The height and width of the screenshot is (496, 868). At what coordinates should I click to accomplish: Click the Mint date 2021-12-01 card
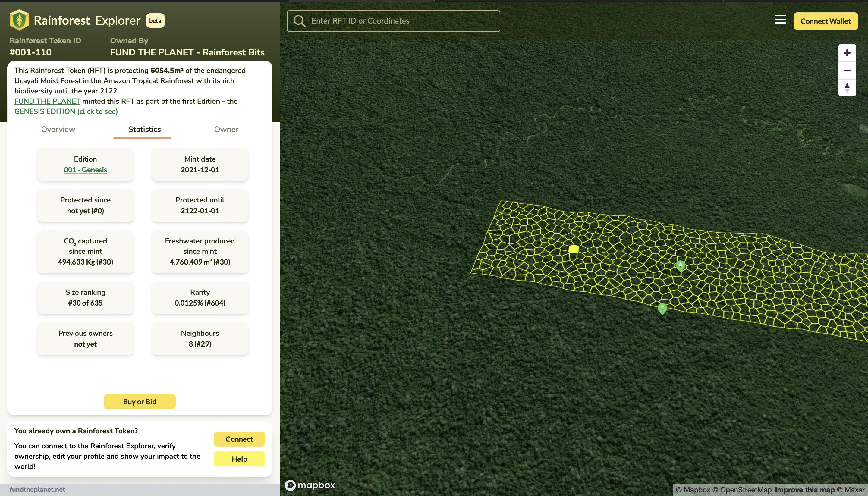tap(200, 165)
